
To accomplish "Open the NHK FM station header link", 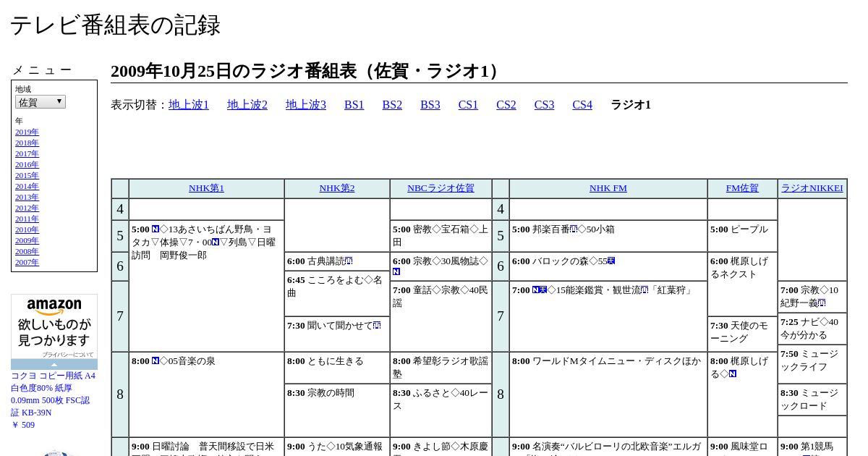I will click(x=608, y=188).
